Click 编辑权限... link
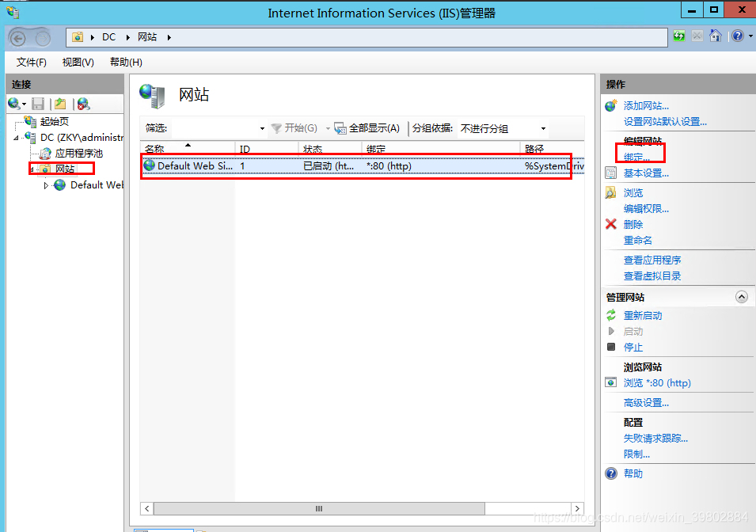 [646, 209]
